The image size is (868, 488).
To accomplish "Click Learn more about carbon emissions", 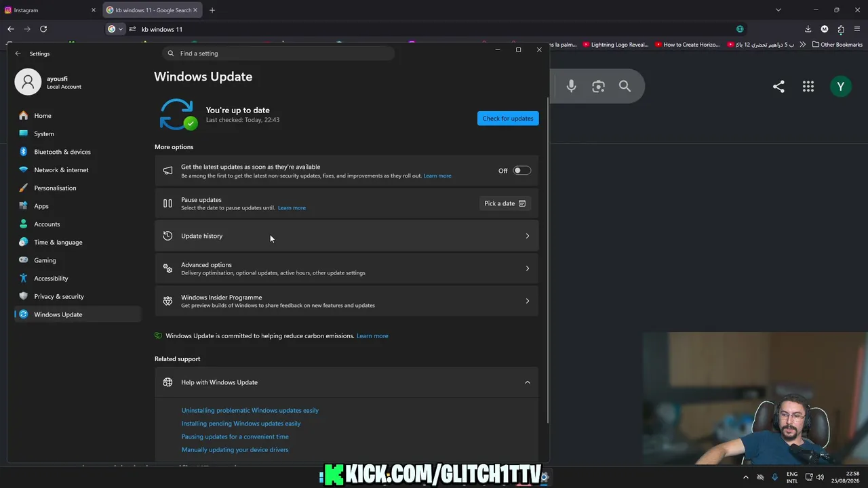I will point(372,336).
